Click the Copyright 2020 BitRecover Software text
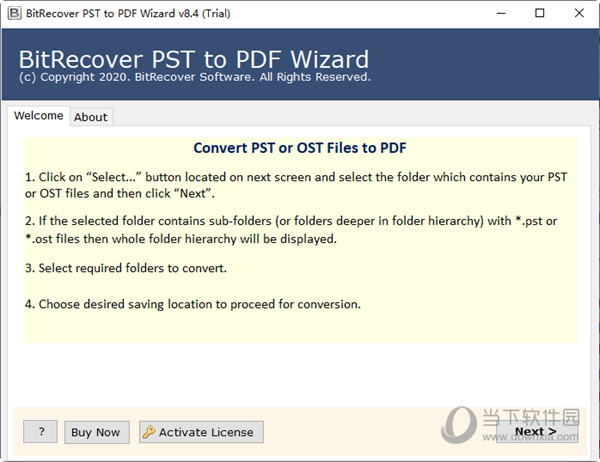600x462 pixels. (x=195, y=77)
